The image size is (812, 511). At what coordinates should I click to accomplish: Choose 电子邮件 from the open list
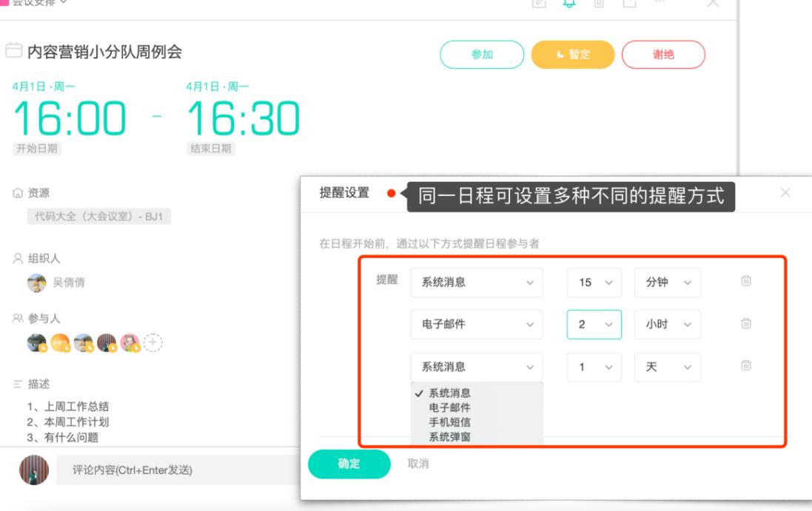(x=477, y=407)
